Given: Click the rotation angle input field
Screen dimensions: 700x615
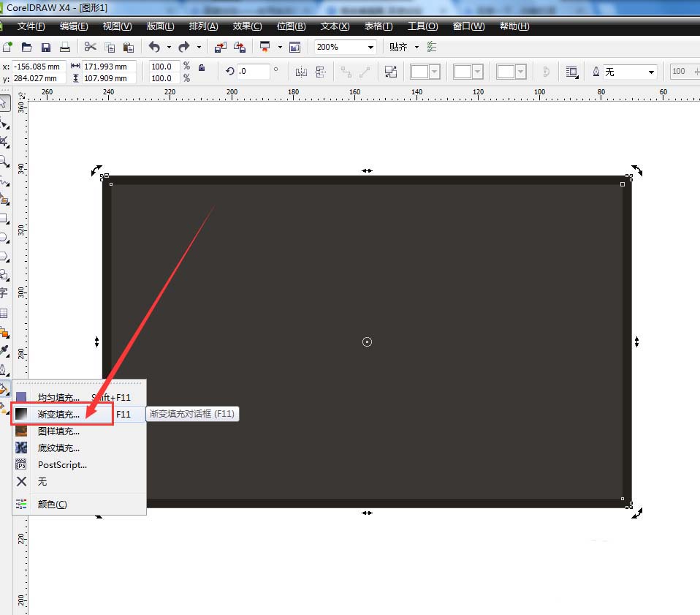Looking at the screenshot, I should tap(253, 72).
